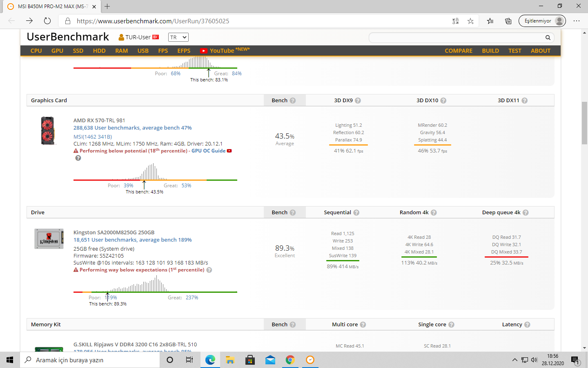Viewport: 588px width, 368px height.
Task: Open the Mail app from the taskbar
Action: (x=270, y=360)
